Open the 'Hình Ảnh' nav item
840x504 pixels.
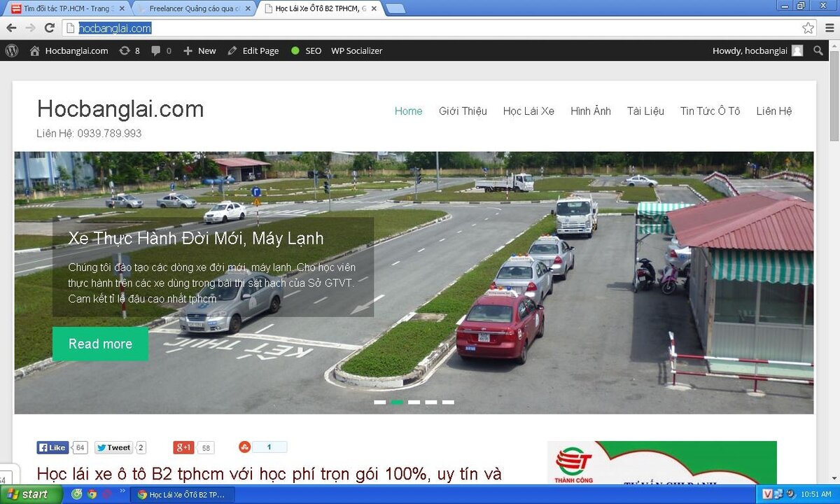coord(591,111)
